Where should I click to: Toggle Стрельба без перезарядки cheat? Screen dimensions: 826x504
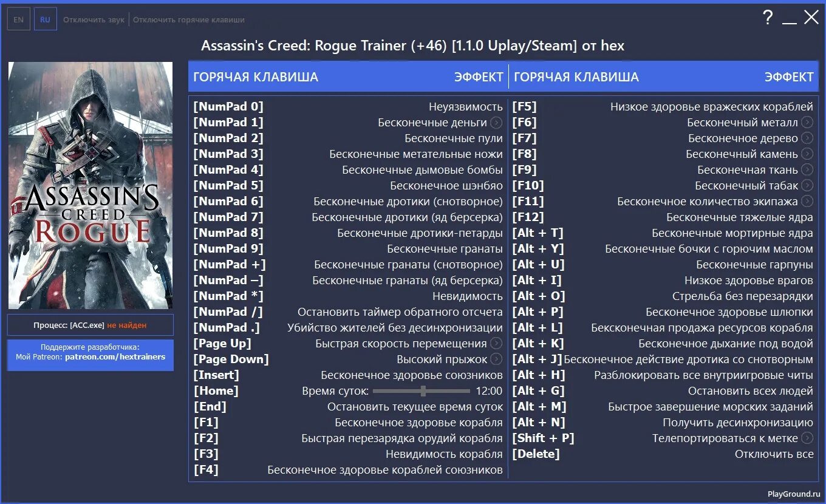point(743,296)
